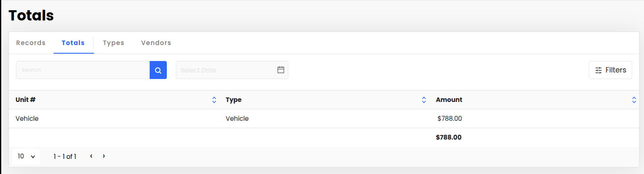Select the Vehicle row's unit cell
644x174 pixels.
tap(27, 119)
